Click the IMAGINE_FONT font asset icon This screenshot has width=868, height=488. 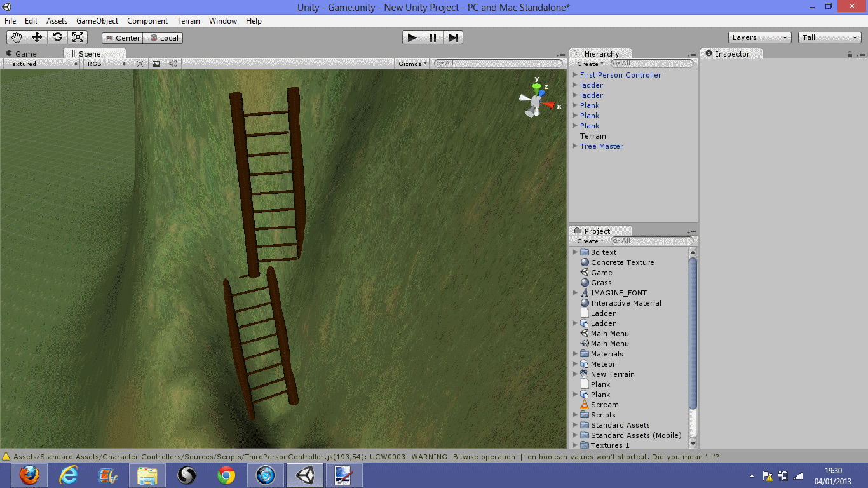[585, 293]
